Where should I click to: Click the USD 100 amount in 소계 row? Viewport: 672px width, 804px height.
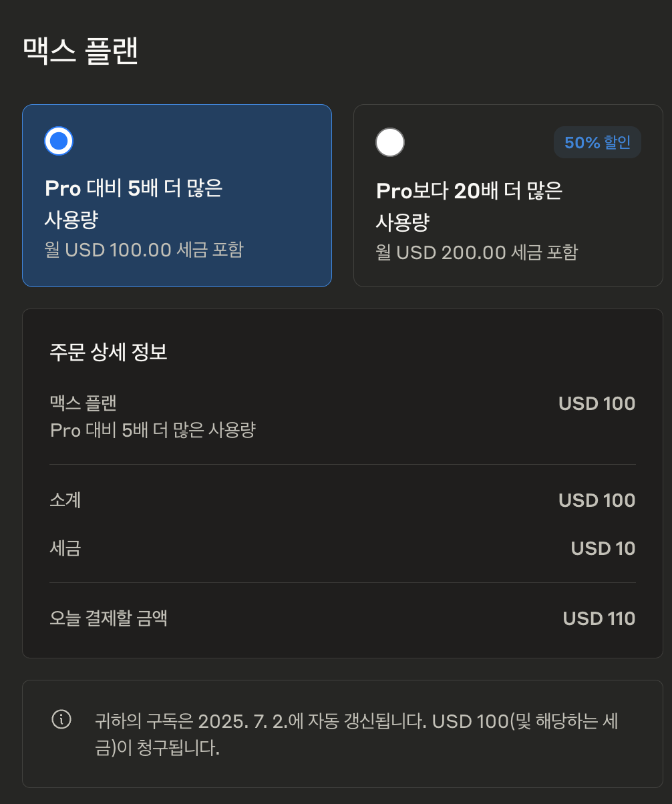pyautogui.click(x=597, y=500)
